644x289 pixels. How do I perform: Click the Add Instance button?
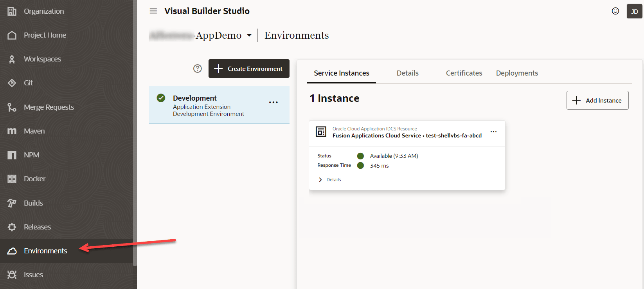pos(597,100)
